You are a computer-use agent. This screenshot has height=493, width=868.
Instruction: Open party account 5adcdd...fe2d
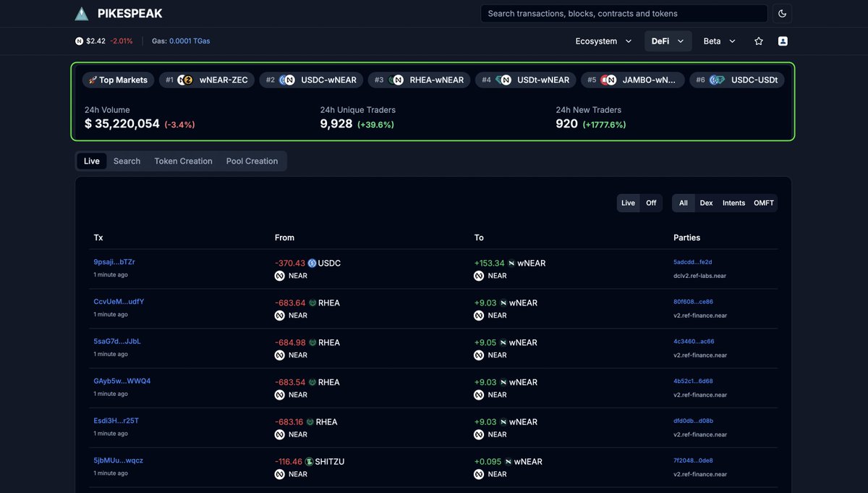(x=692, y=262)
